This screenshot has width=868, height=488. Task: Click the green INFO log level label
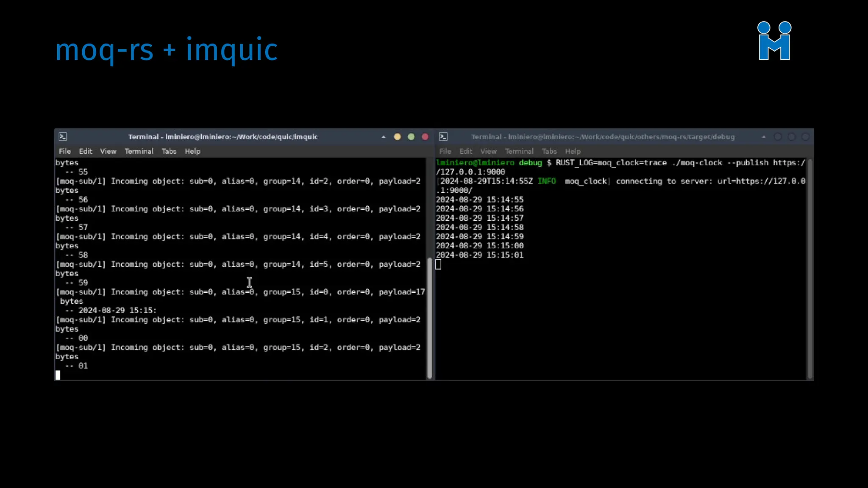[547, 181]
